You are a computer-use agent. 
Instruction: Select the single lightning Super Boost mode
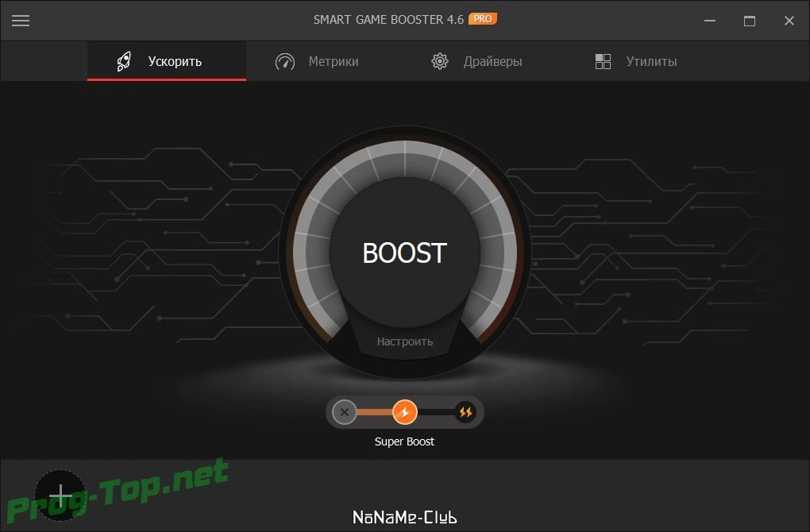(x=404, y=412)
